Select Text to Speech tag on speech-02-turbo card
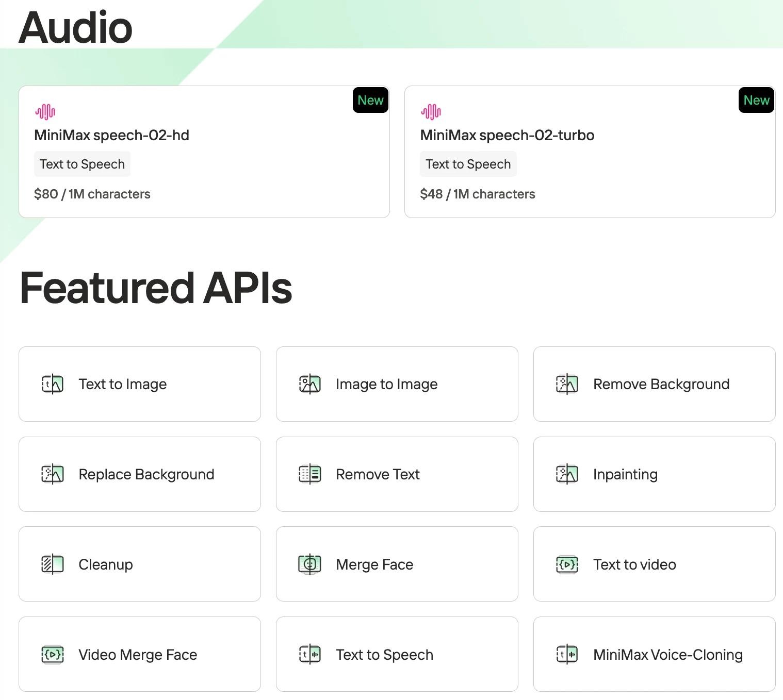Screen dimensions: 783x700 468,164
